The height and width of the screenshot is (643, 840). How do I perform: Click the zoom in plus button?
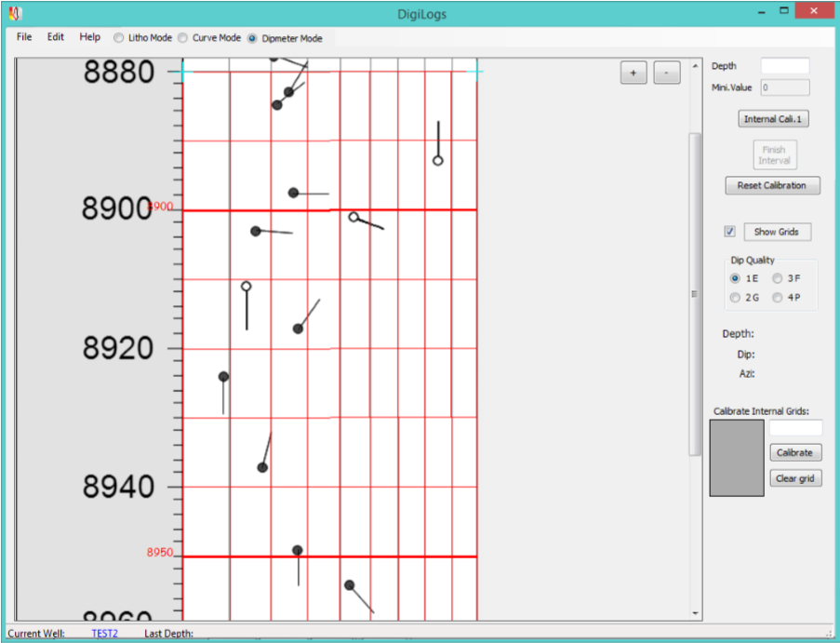pyautogui.click(x=633, y=74)
